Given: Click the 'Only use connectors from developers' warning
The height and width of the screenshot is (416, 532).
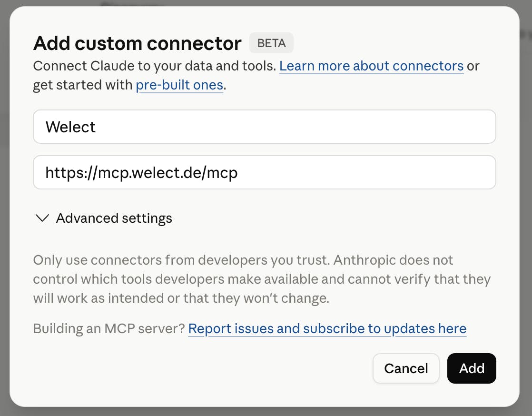Looking at the screenshot, I should tap(262, 279).
